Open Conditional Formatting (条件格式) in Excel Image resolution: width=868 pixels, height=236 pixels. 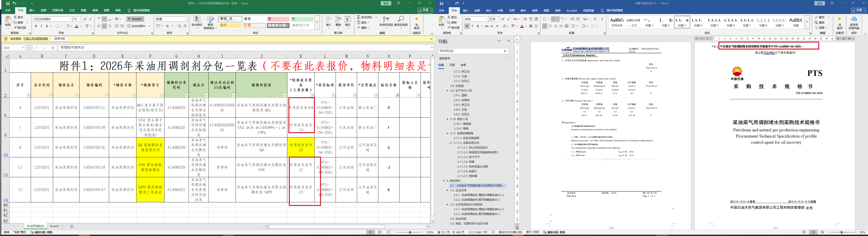pyautogui.click(x=197, y=22)
